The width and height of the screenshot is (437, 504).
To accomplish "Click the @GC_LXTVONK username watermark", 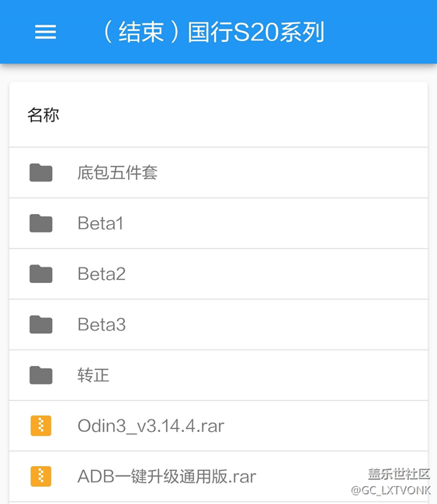I will click(390, 491).
